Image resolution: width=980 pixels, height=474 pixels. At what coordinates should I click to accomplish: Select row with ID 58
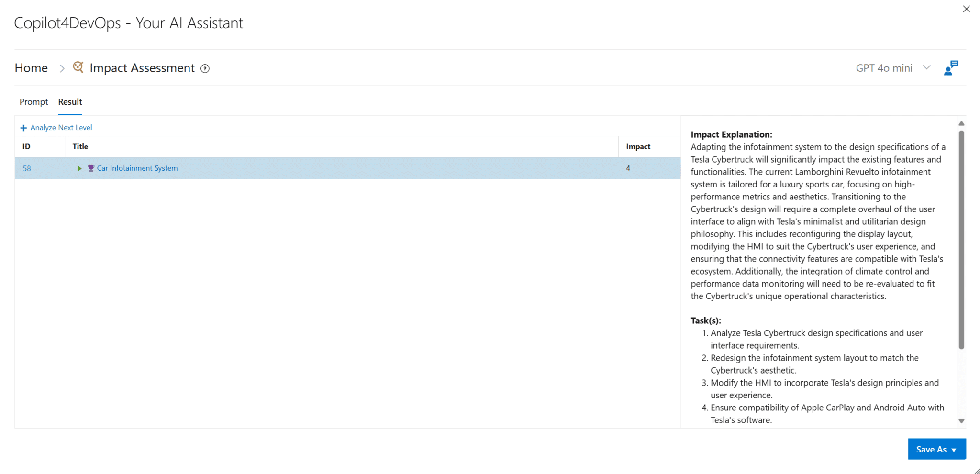click(27, 168)
